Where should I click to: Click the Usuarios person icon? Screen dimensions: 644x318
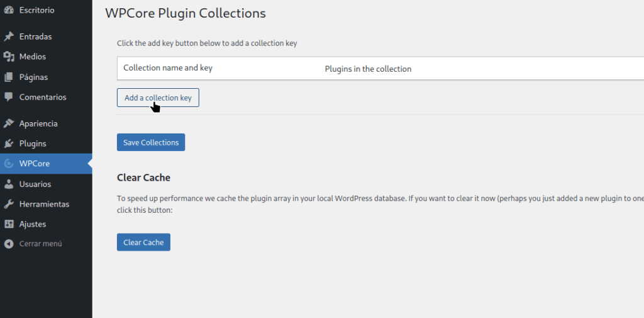(x=9, y=184)
